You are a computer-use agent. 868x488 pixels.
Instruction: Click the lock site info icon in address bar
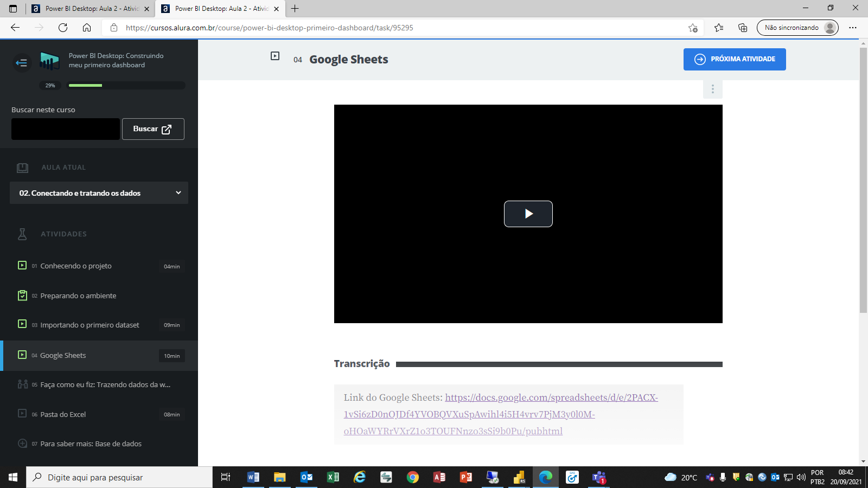point(114,28)
